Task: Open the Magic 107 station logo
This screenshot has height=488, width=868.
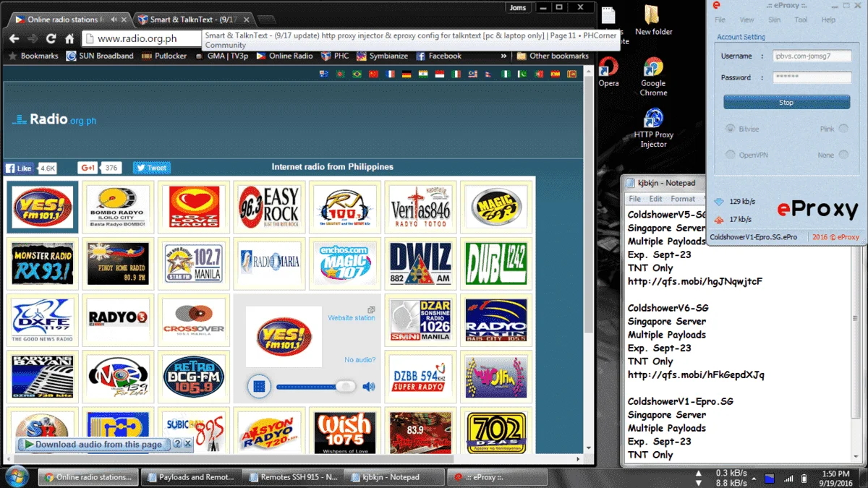Action: (x=344, y=263)
